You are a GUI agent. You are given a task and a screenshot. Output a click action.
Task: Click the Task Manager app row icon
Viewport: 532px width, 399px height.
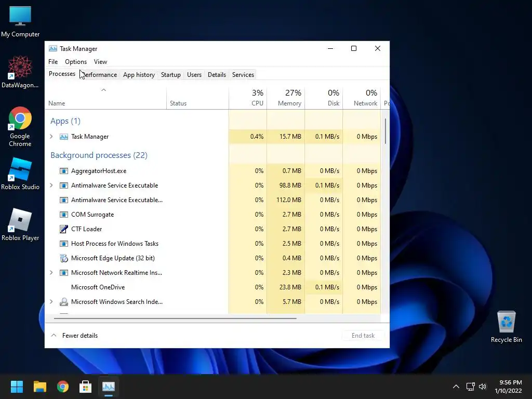[64, 137]
